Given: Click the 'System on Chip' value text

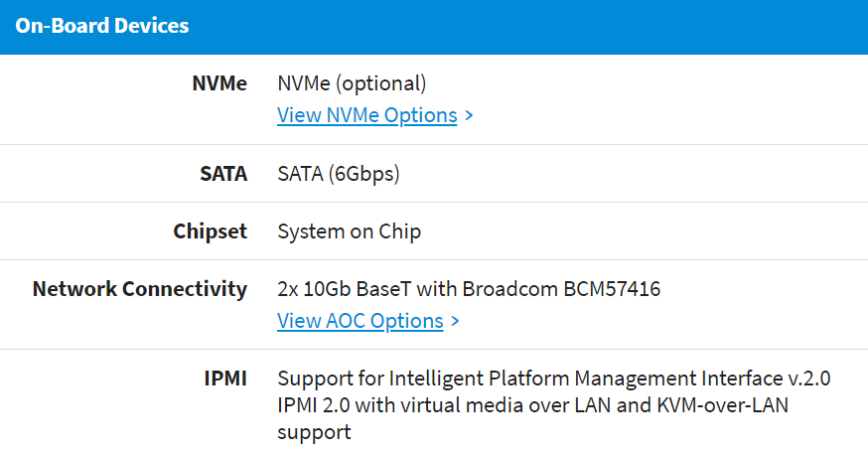Looking at the screenshot, I should coord(349,231).
